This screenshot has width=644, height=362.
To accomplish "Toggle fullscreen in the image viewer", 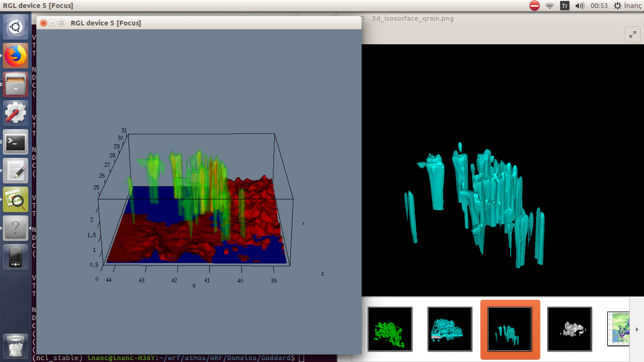I will pos(632,34).
